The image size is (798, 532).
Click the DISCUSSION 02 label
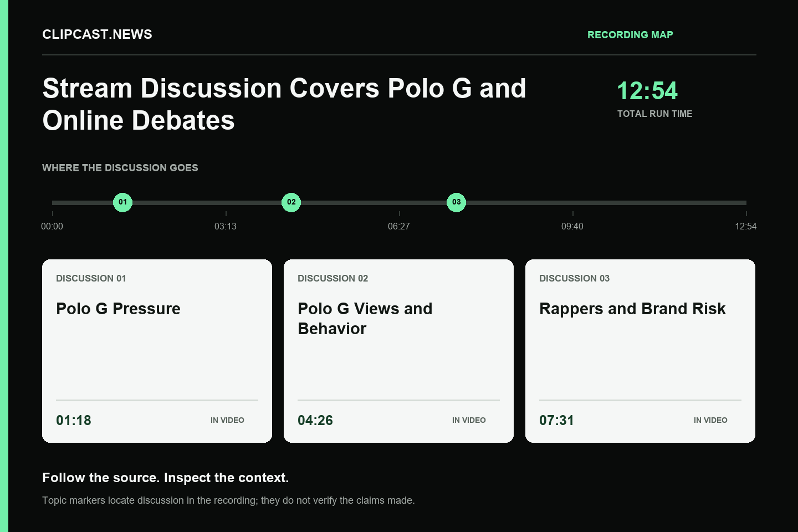pyautogui.click(x=332, y=278)
